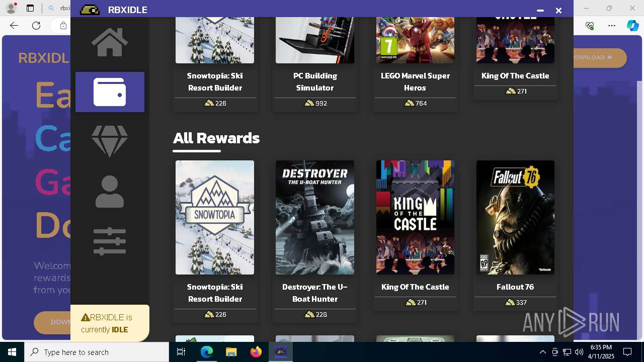Click the gold coin icon beside 226 under All Rewards Snowtopia

point(209,314)
